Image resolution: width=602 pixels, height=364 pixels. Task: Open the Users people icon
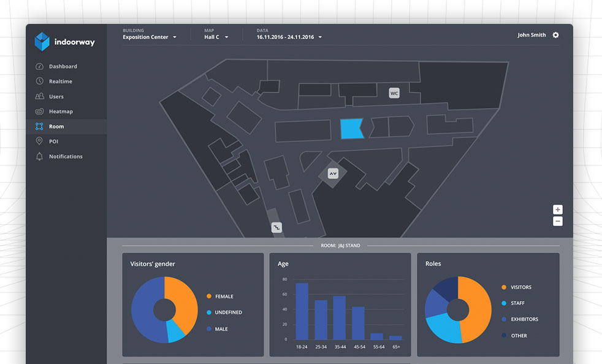[x=39, y=96]
